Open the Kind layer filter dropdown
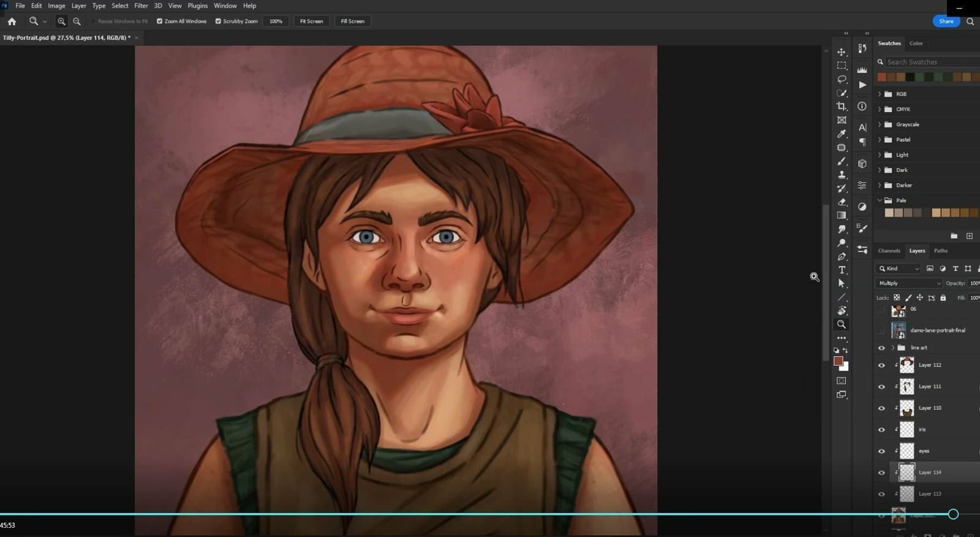The image size is (980, 537). click(x=899, y=268)
